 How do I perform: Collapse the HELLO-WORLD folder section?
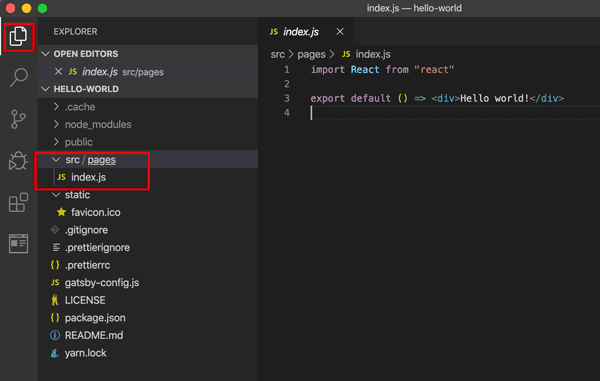point(46,89)
